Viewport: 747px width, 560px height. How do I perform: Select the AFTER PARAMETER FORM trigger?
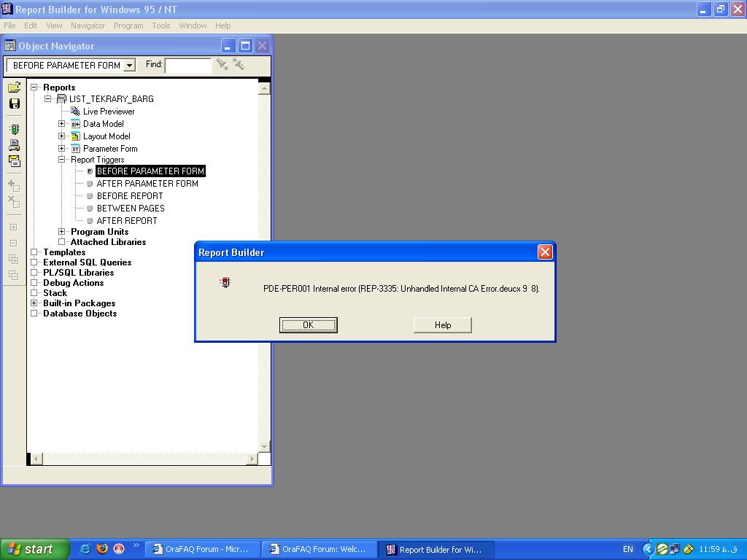[x=147, y=183]
